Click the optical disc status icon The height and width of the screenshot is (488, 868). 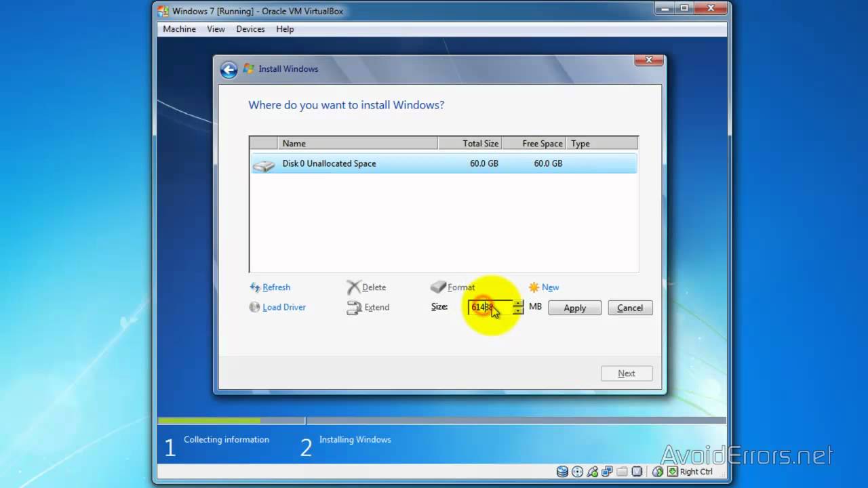[577, 472]
